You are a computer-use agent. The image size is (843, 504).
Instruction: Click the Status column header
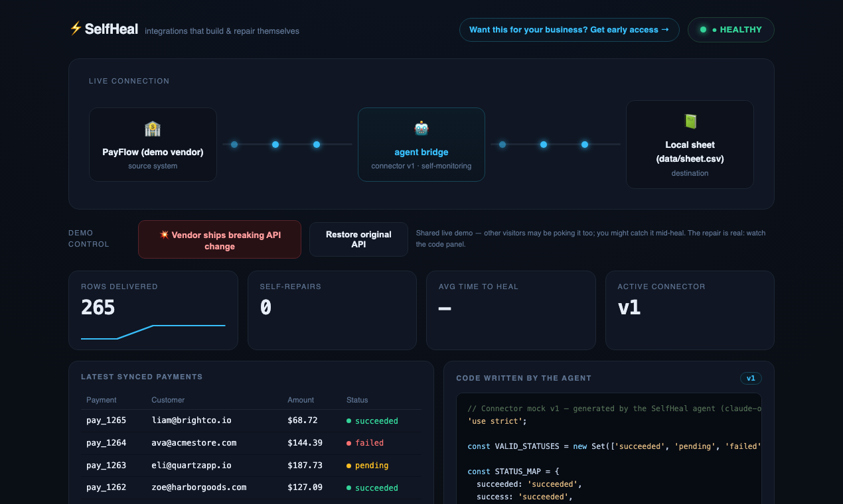357,400
